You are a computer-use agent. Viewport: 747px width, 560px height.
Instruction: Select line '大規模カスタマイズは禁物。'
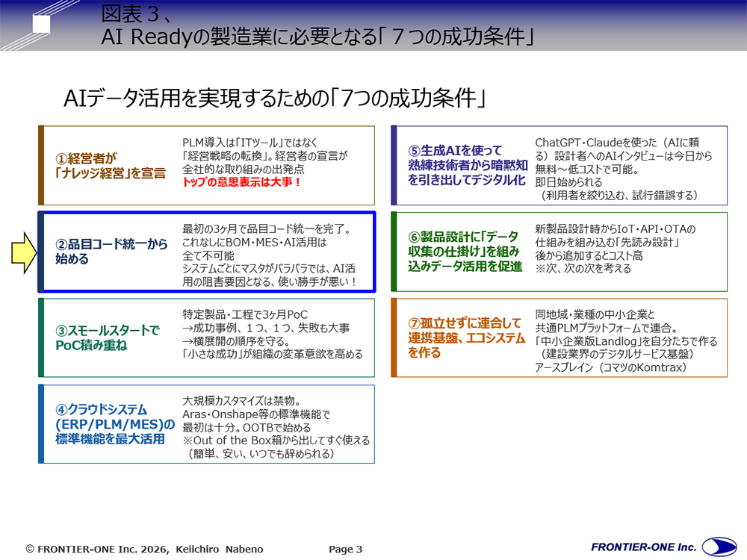pyautogui.click(x=241, y=400)
